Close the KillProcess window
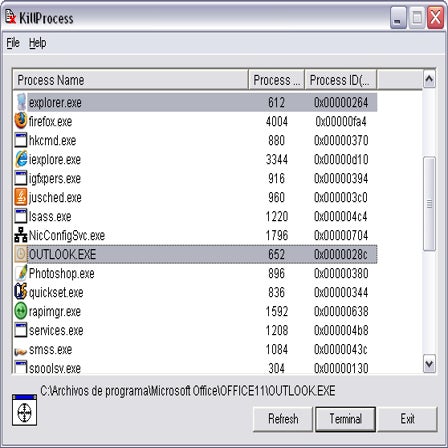 tap(435, 17)
